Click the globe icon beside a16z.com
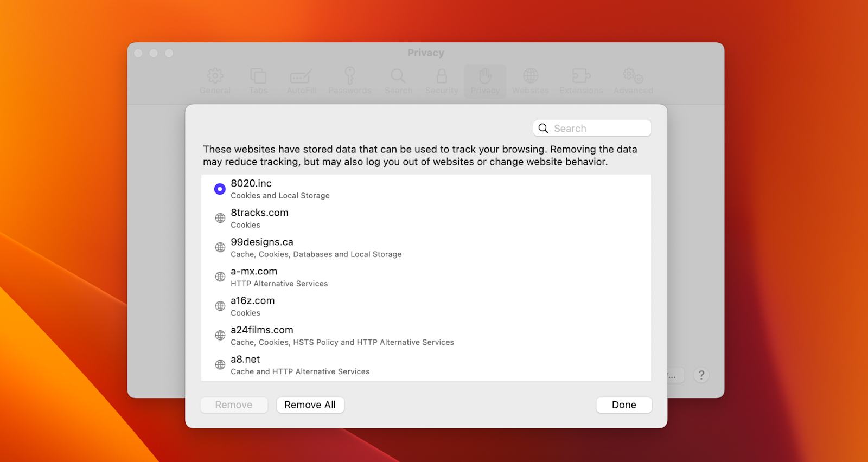 click(220, 306)
